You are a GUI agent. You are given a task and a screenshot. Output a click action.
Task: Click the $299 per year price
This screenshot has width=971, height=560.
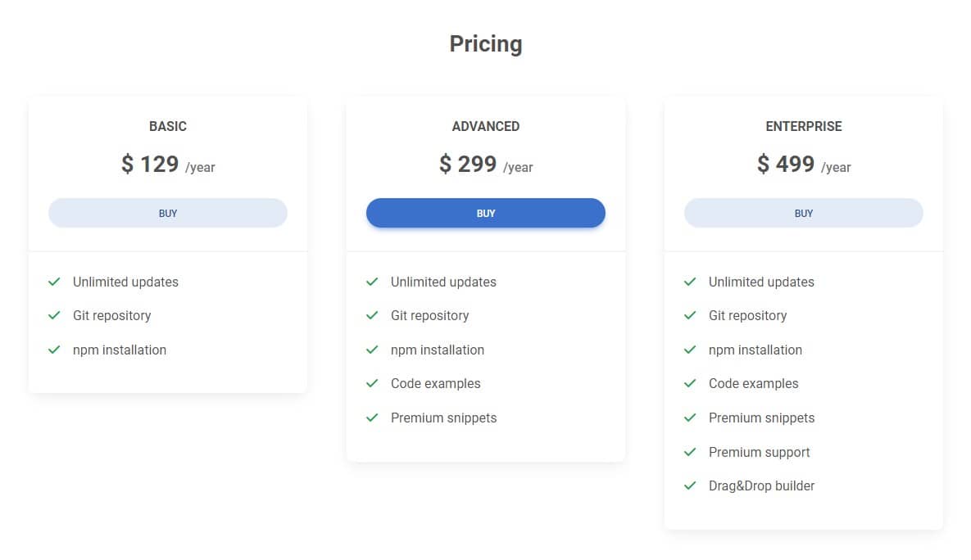point(485,164)
